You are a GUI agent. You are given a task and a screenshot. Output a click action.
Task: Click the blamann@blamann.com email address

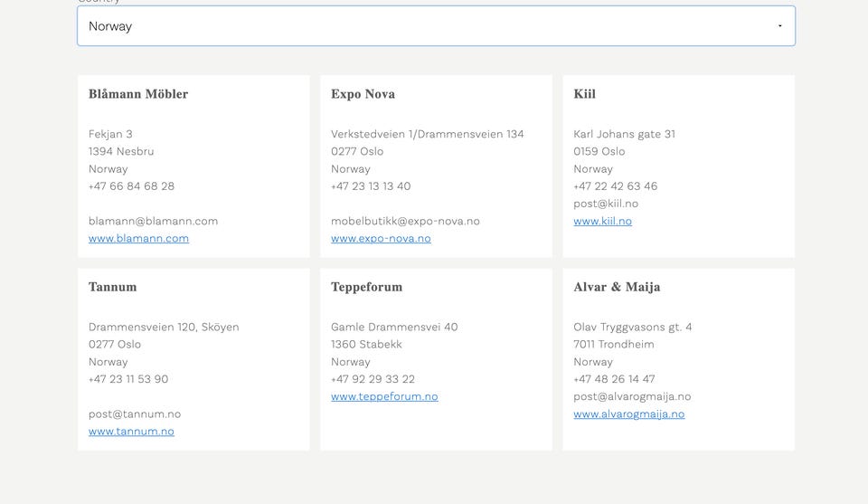click(x=153, y=221)
